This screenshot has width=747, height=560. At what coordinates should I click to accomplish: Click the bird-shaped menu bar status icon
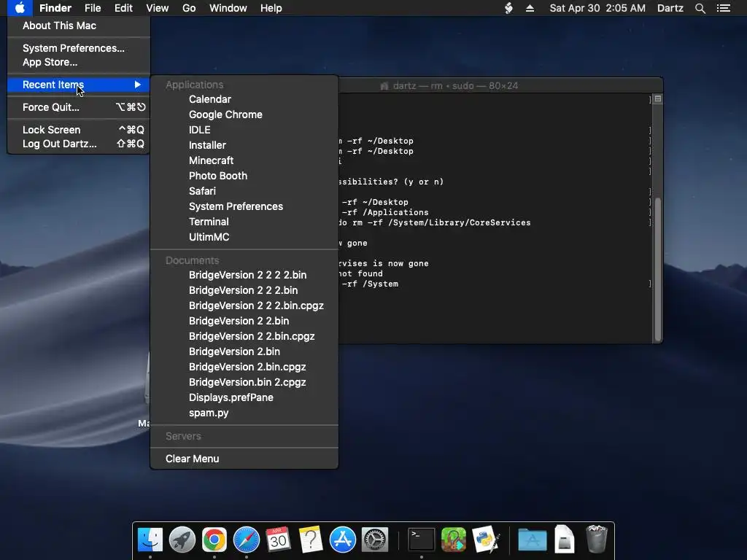[x=508, y=8]
